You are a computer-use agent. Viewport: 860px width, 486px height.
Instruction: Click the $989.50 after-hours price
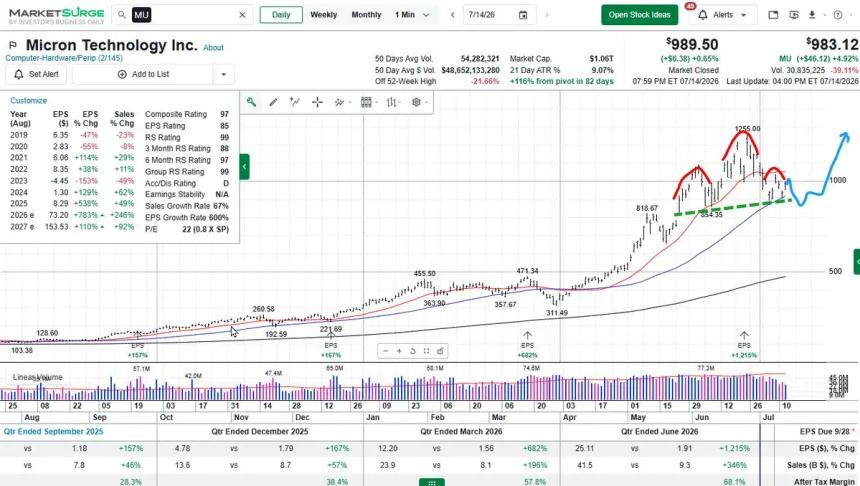(692, 44)
